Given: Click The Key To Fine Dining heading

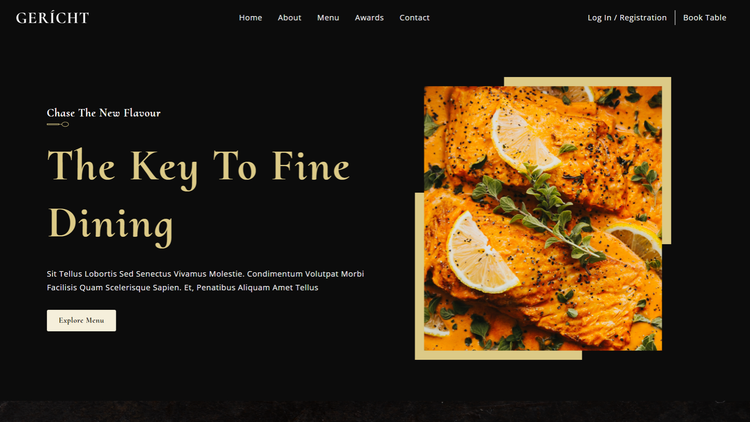Looking at the screenshot, I should pyautogui.click(x=199, y=196).
